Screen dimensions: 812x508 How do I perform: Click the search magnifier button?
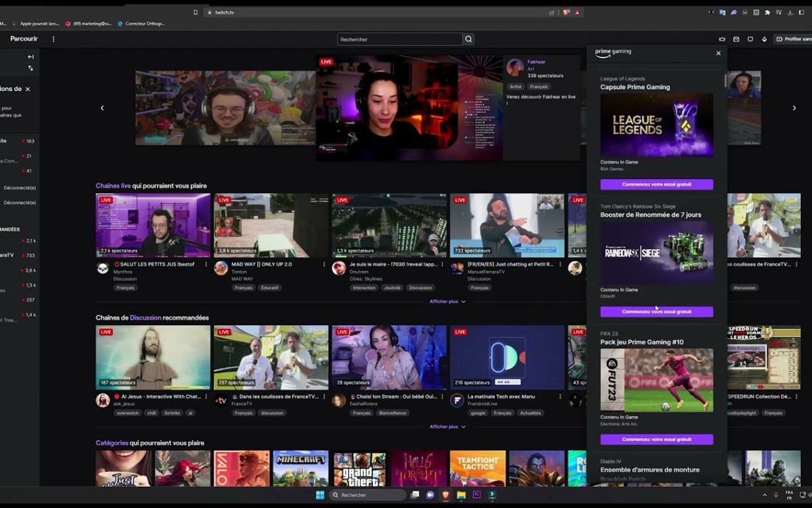tap(468, 39)
